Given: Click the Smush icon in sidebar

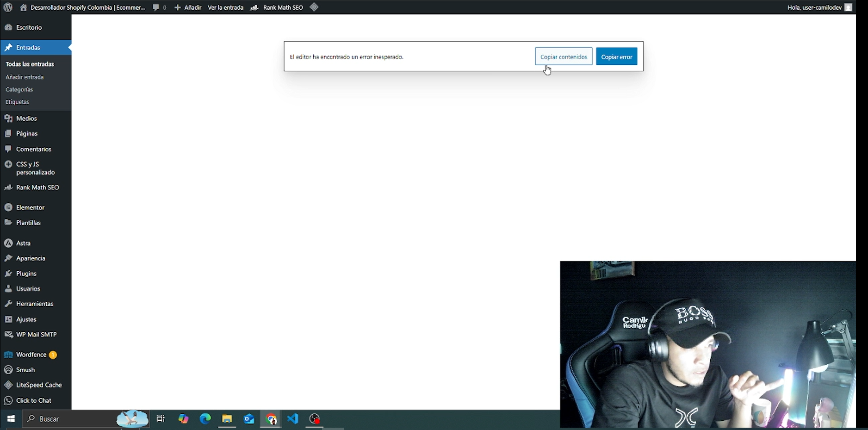Looking at the screenshot, I should pos(8,370).
